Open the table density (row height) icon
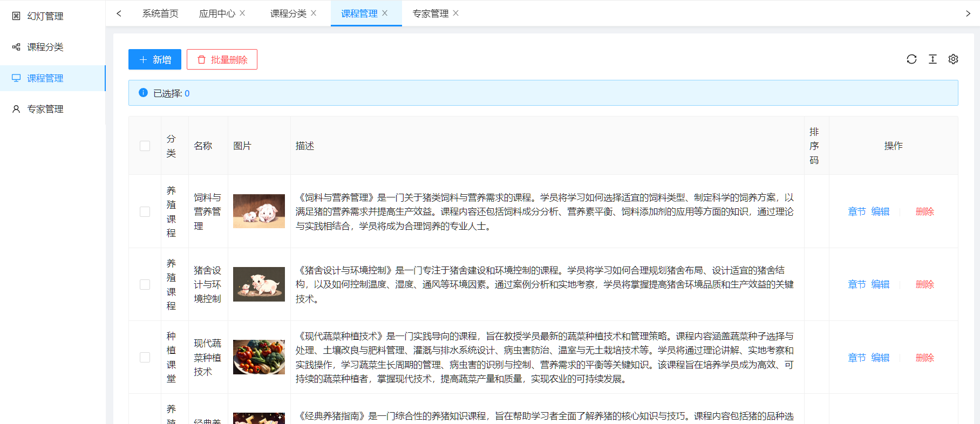The width and height of the screenshot is (980, 424). (x=933, y=59)
